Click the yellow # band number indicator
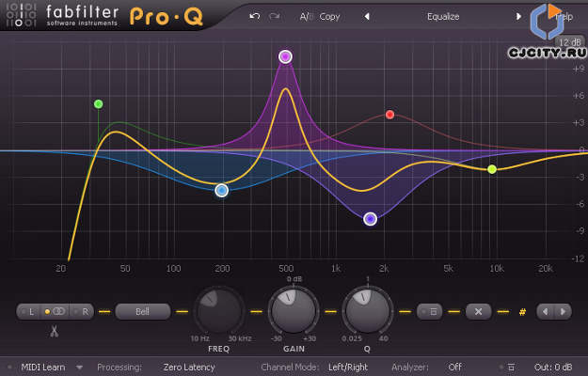 522,311
